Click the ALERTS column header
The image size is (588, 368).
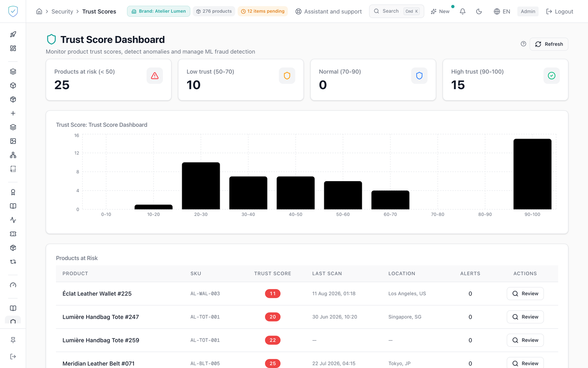[470, 274]
